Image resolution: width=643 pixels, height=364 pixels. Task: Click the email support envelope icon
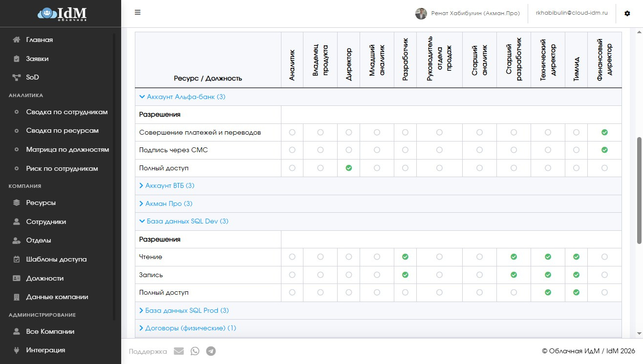pyautogui.click(x=179, y=351)
